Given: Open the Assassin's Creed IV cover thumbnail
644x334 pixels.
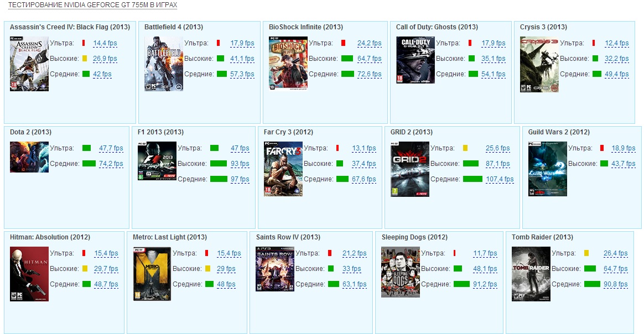Looking at the screenshot, I should pos(29,64).
